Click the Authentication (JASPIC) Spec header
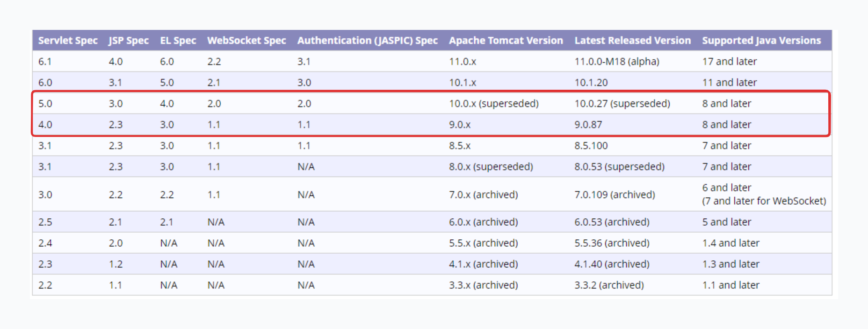This screenshot has width=868, height=329. (x=368, y=41)
